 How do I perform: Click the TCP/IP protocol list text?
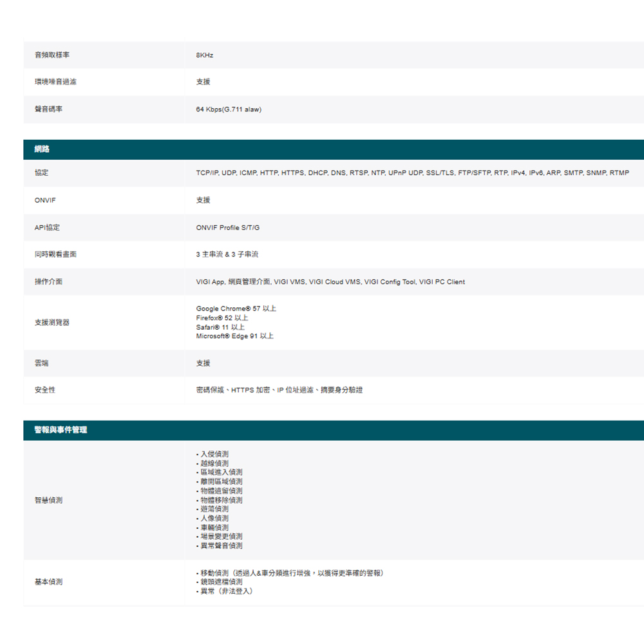412,173
